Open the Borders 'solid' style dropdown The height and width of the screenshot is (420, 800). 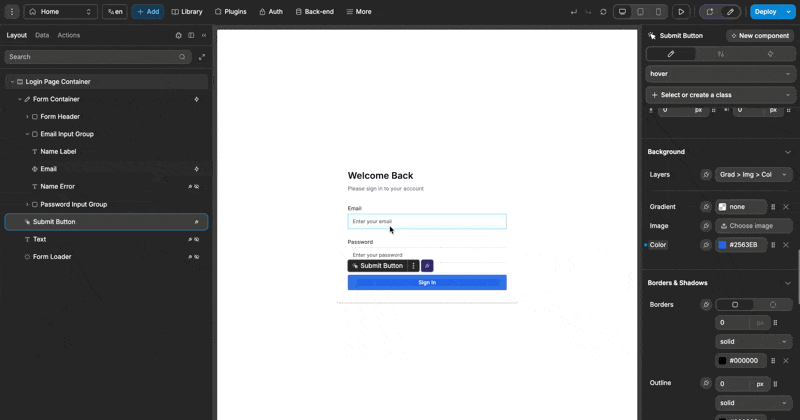click(754, 341)
